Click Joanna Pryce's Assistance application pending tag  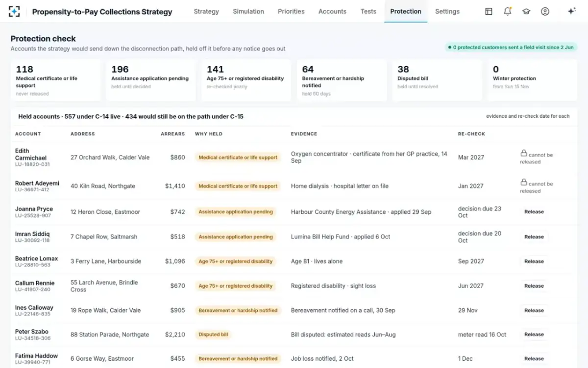[x=236, y=212]
